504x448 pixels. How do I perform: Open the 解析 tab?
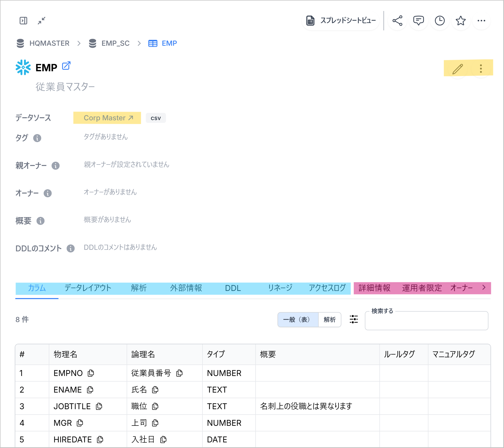[x=139, y=288]
